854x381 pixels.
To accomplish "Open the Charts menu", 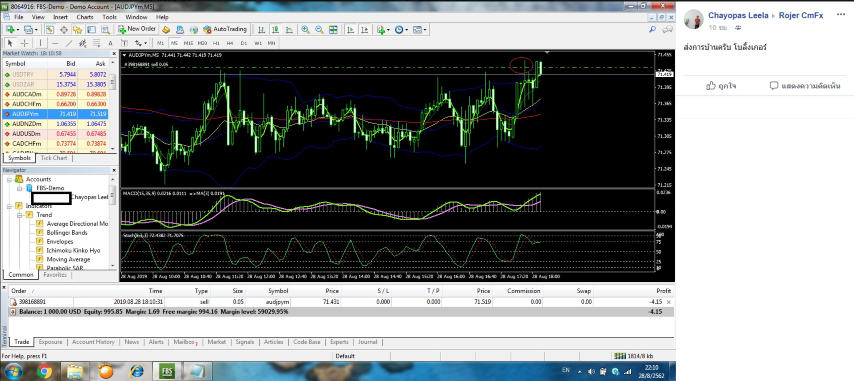I will point(85,17).
